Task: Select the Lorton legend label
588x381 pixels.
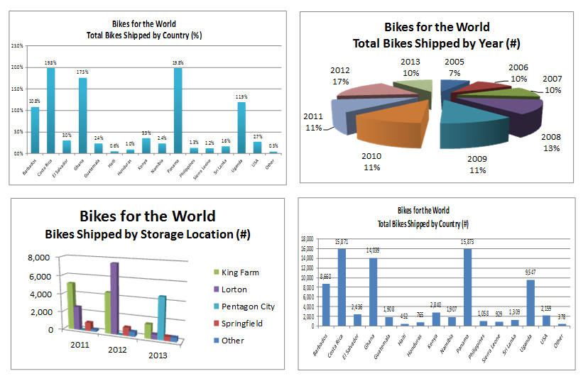Action: 234,289
